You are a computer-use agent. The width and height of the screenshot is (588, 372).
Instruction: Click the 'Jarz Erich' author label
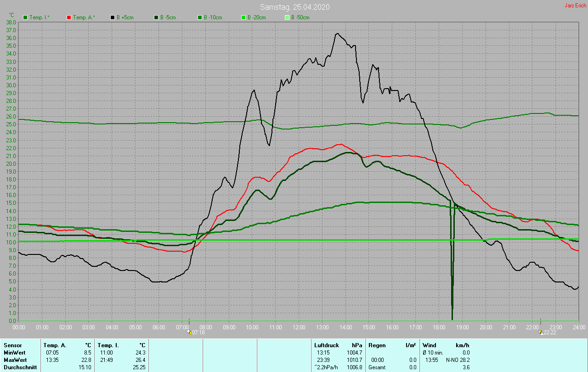click(575, 6)
